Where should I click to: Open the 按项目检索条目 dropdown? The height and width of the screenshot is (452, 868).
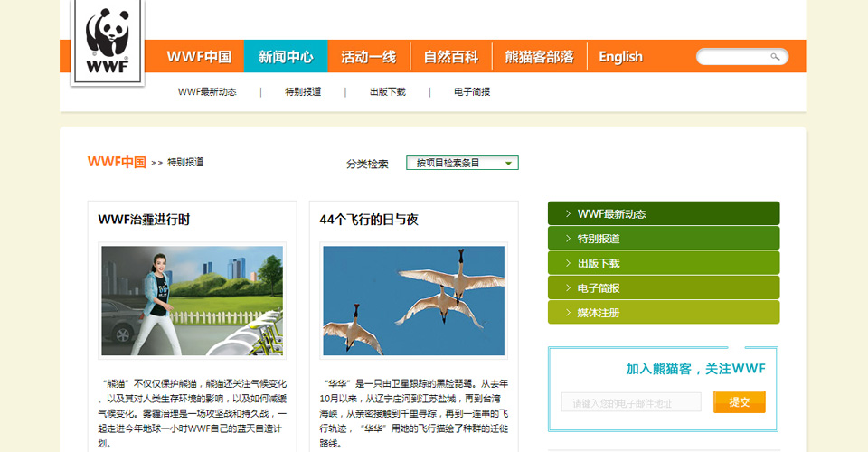point(462,163)
